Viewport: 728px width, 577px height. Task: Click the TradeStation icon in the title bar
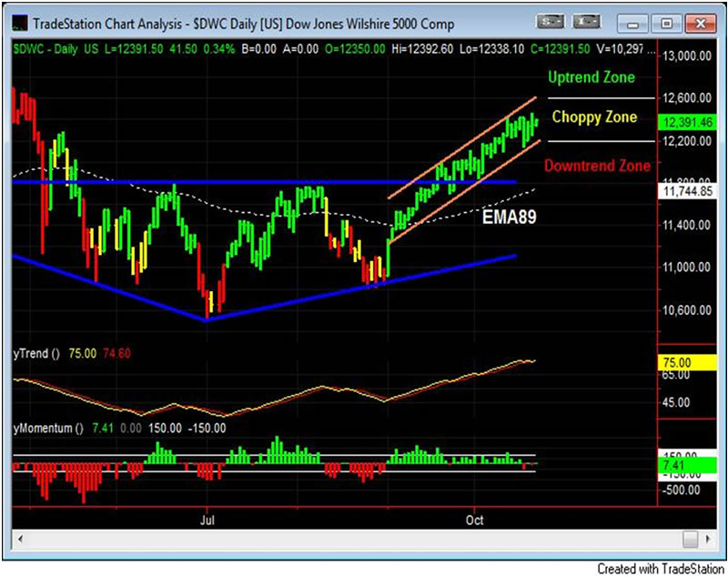pyautogui.click(x=19, y=23)
